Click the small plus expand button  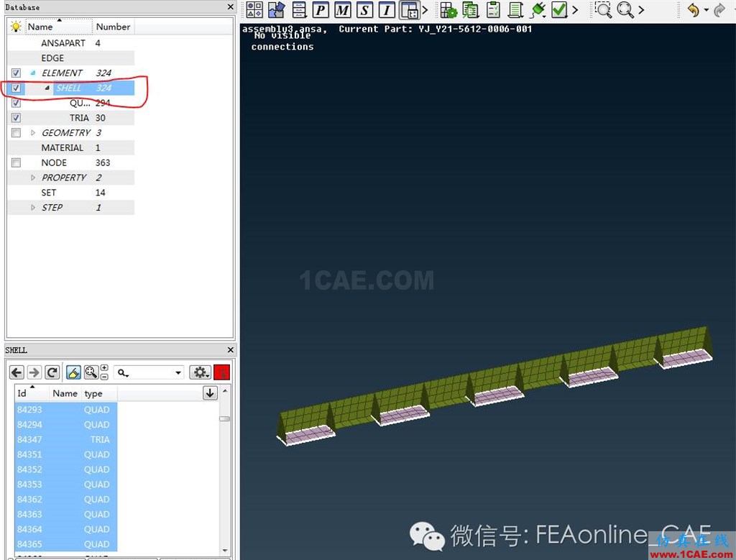(x=104, y=368)
